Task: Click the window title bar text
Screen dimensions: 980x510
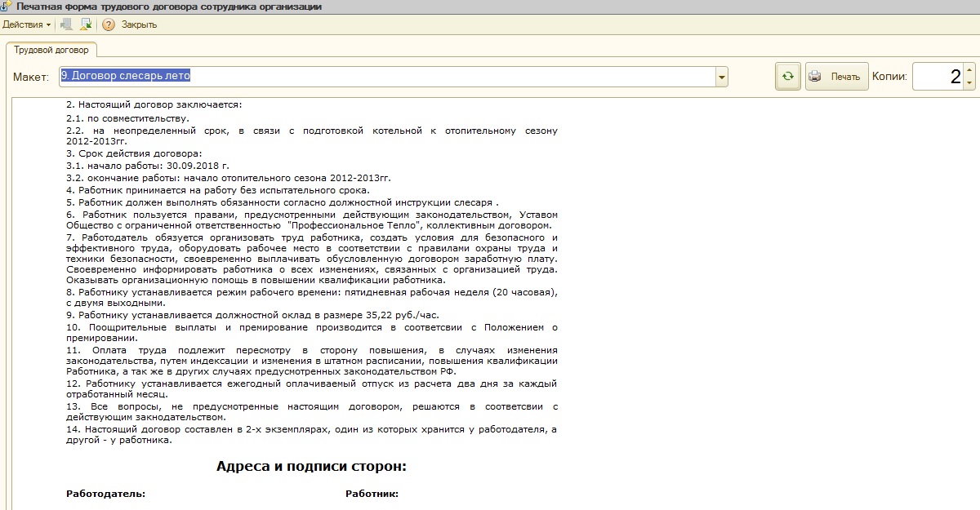Action: pos(169,7)
